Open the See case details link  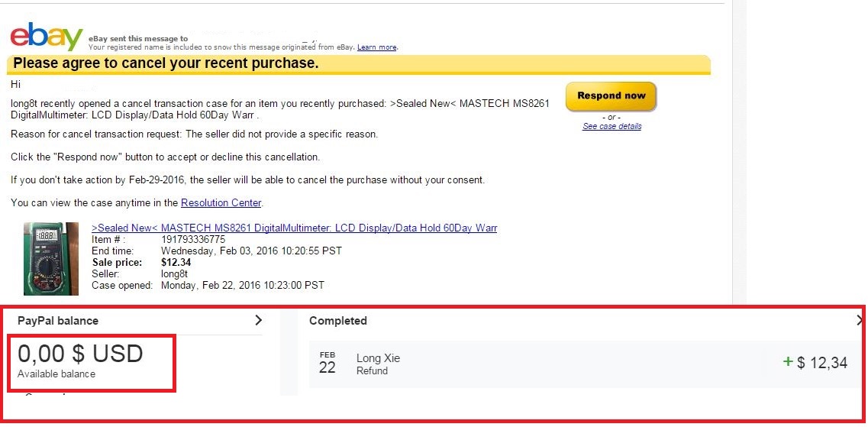pyautogui.click(x=611, y=127)
